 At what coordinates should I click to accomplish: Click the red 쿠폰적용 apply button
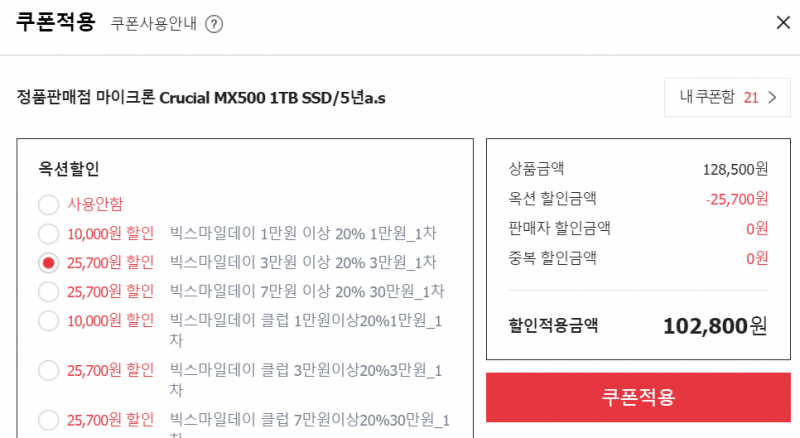pos(638,397)
